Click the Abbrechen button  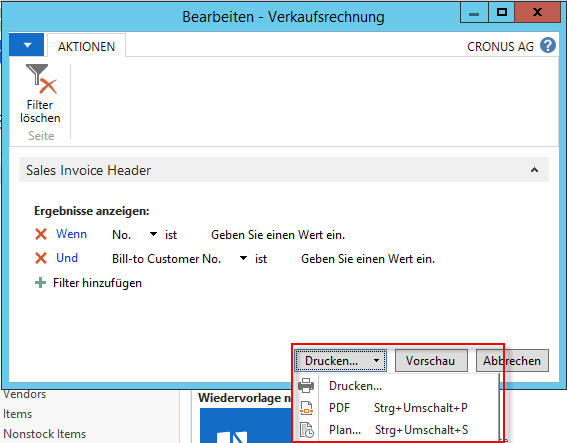coord(512,361)
